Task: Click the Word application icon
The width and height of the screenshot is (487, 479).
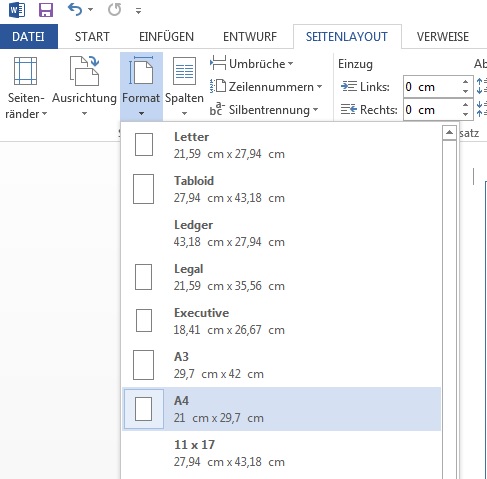Action: (x=17, y=10)
